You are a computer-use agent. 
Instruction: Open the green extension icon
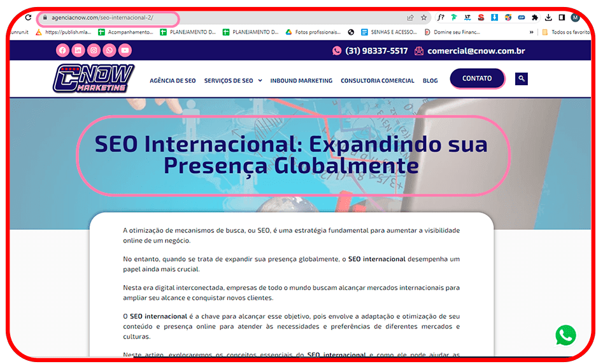click(x=454, y=17)
